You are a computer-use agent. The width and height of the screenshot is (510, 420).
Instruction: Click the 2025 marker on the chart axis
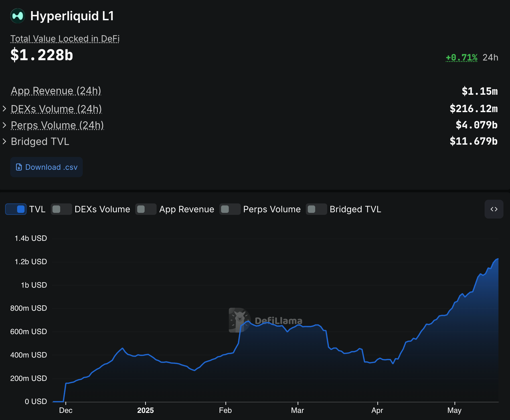point(145,410)
